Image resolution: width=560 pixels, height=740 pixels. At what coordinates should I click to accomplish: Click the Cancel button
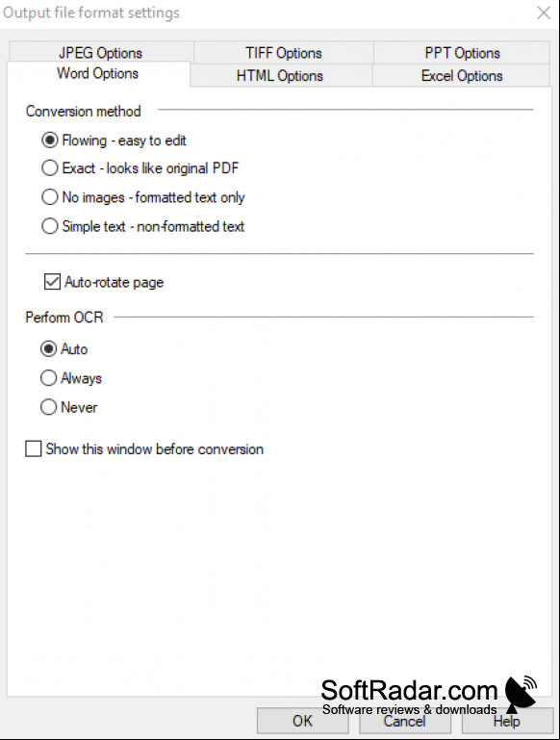404,721
